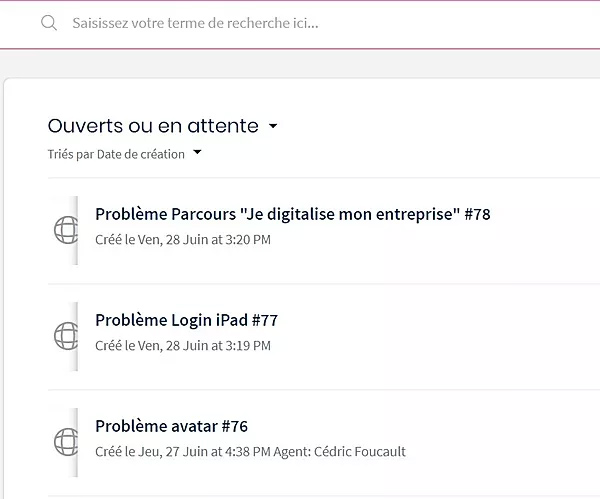Open the "Ouverts ou en attente" filter
This screenshot has height=499, width=600.
153,126
